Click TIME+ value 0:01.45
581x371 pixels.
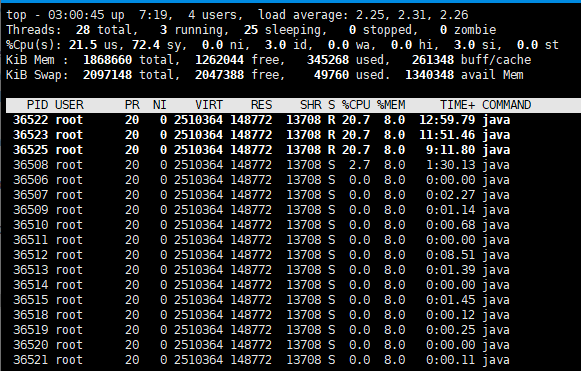point(451,300)
